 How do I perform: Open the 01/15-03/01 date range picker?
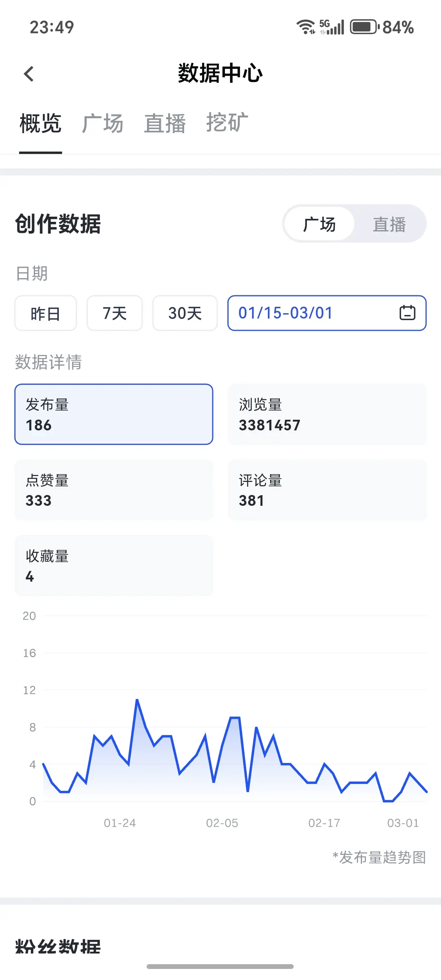327,313
